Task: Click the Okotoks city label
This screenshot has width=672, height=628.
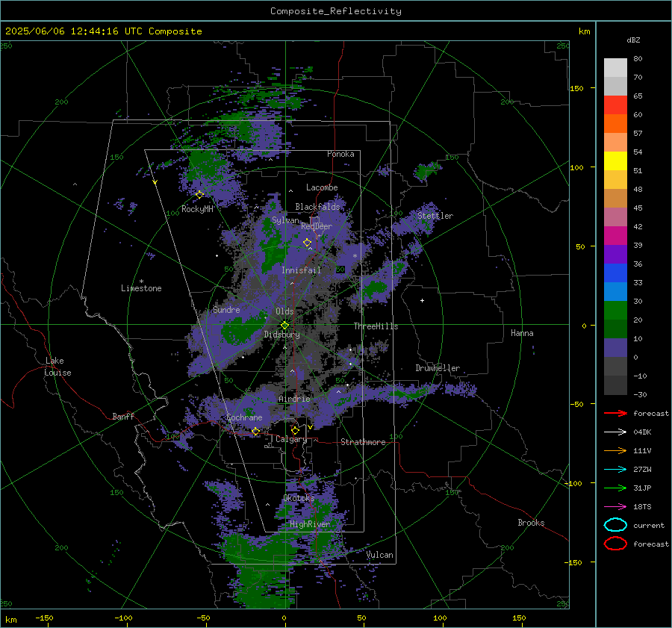Action: tap(299, 498)
